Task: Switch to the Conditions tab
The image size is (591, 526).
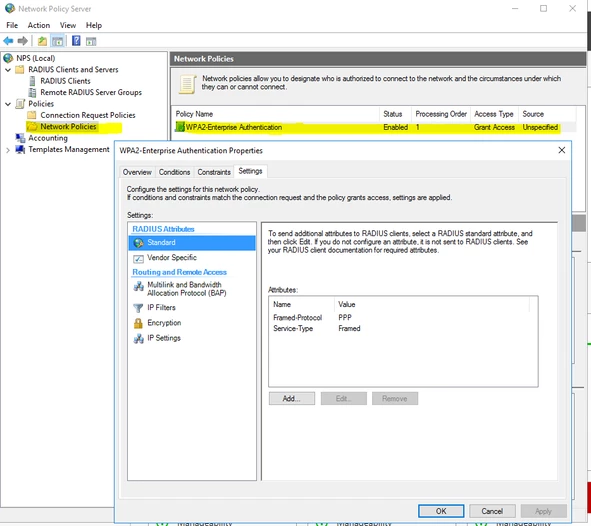Action: pos(174,172)
